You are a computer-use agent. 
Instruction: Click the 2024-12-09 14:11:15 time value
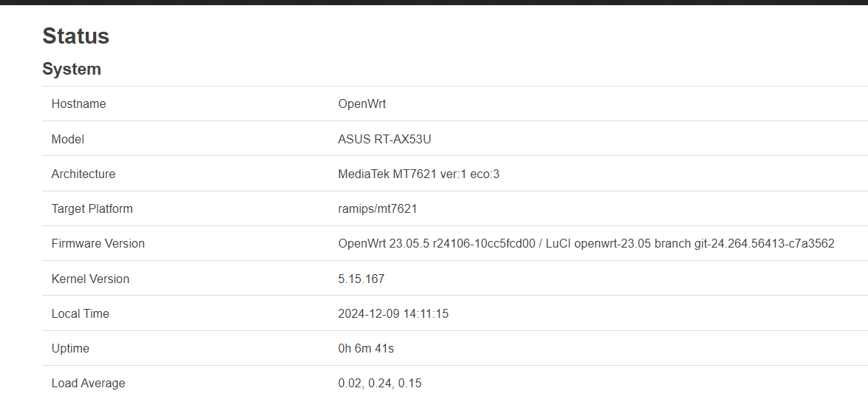[x=393, y=313]
